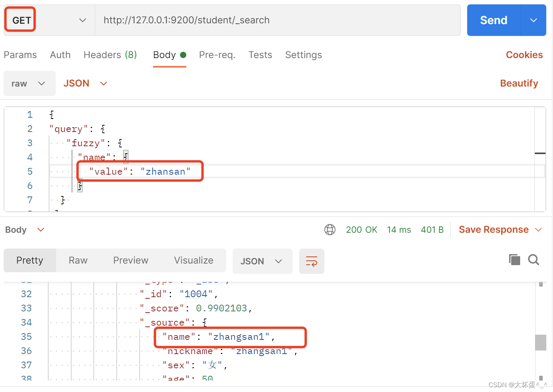Click Save Response
The width and height of the screenshot is (553, 392).
click(x=494, y=230)
